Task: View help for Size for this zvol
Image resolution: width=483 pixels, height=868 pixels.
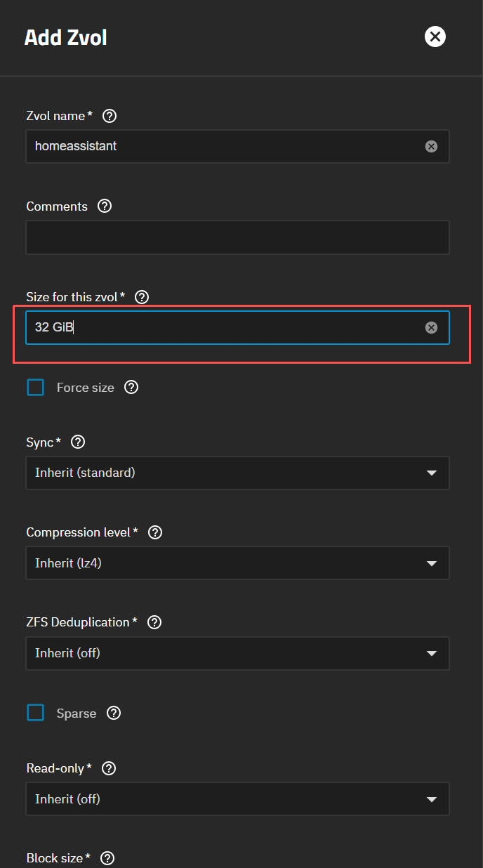Action: click(x=142, y=297)
